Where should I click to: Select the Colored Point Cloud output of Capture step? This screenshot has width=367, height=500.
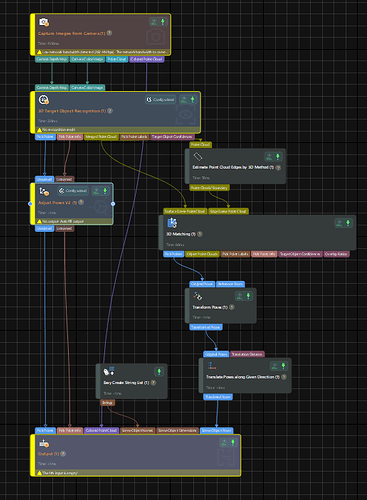click(x=147, y=59)
